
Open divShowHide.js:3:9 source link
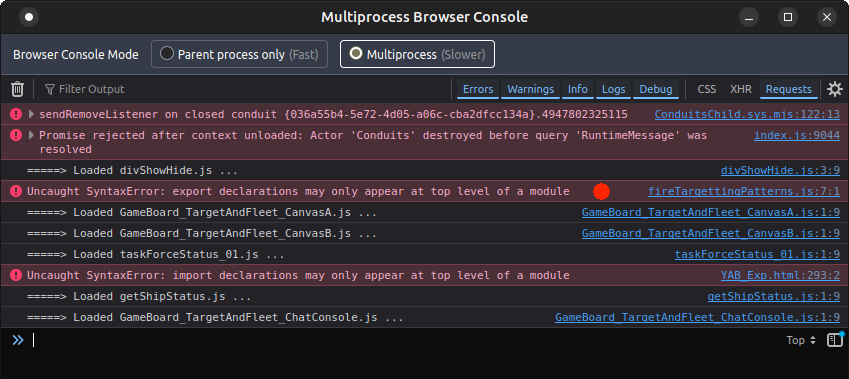tap(780, 171)
